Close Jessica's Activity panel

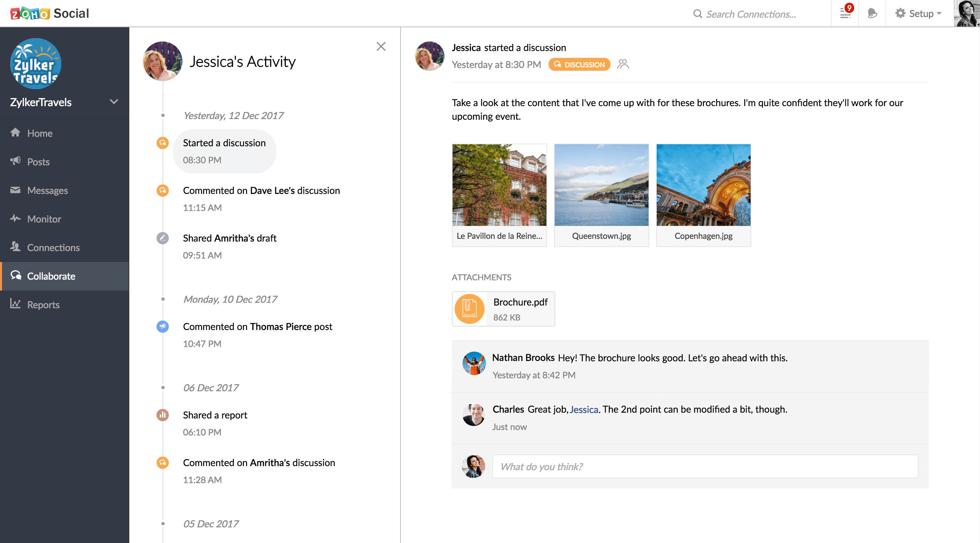click(x=381, y=46)
